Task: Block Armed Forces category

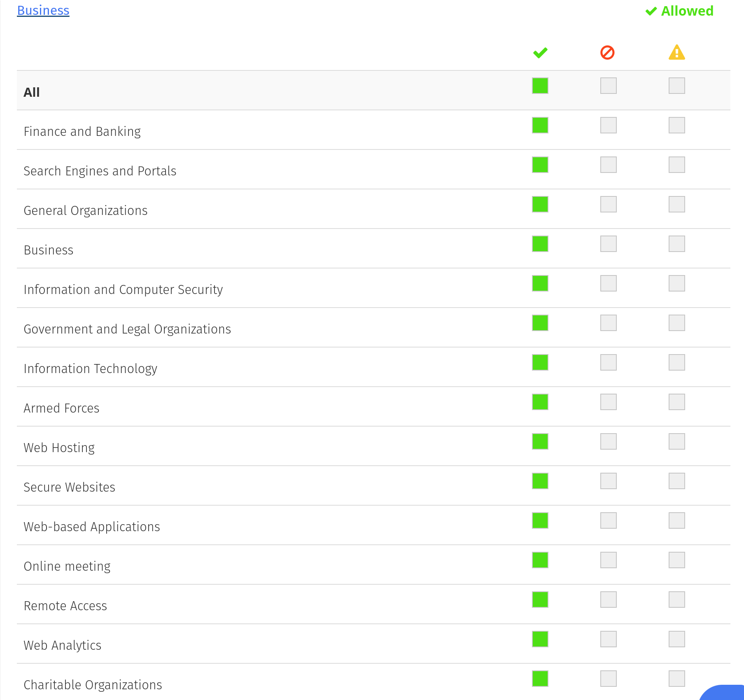Action: [x=609, y=402]
